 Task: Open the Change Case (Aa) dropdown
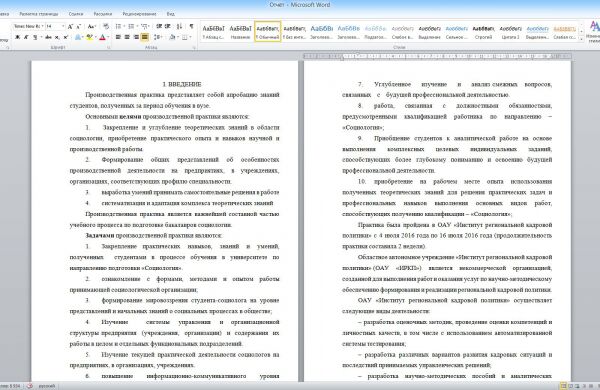(91, 26)
